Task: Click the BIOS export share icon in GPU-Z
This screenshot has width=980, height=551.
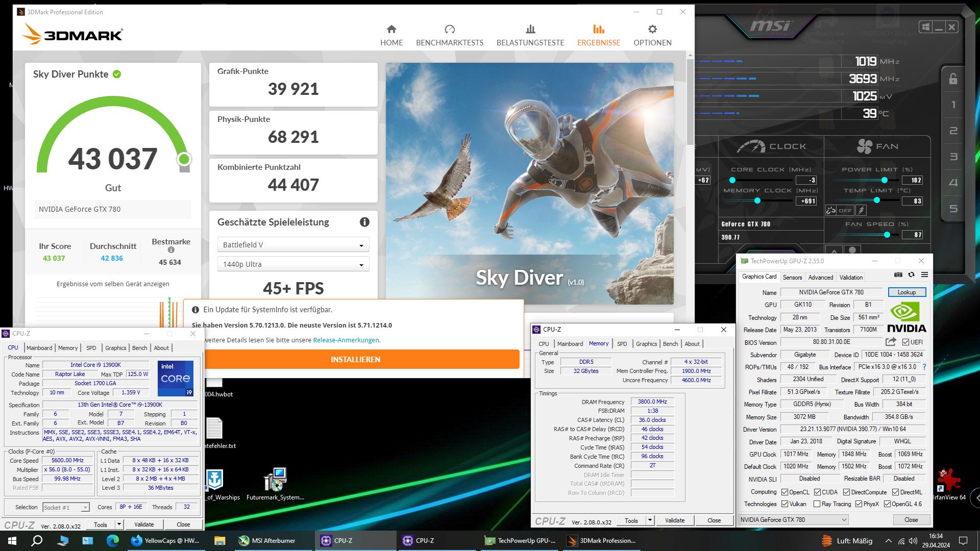Action: click(x=891, y=342)
